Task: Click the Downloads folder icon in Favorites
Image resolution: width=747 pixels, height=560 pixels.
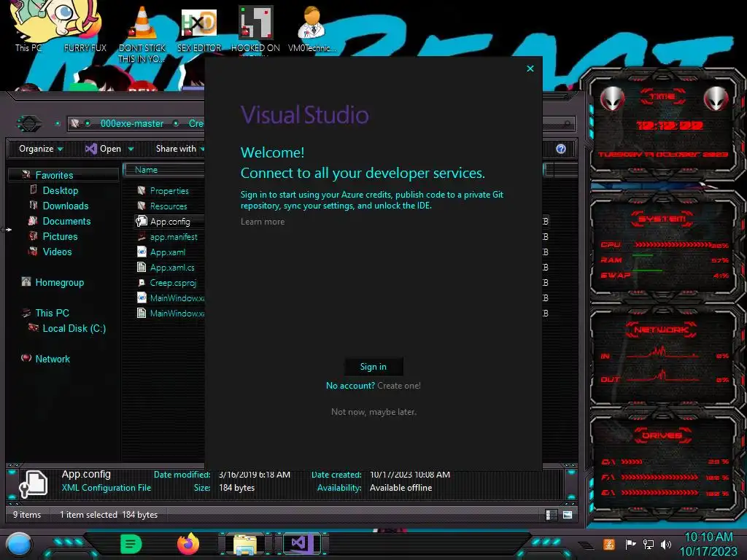Action: [34, 205]
